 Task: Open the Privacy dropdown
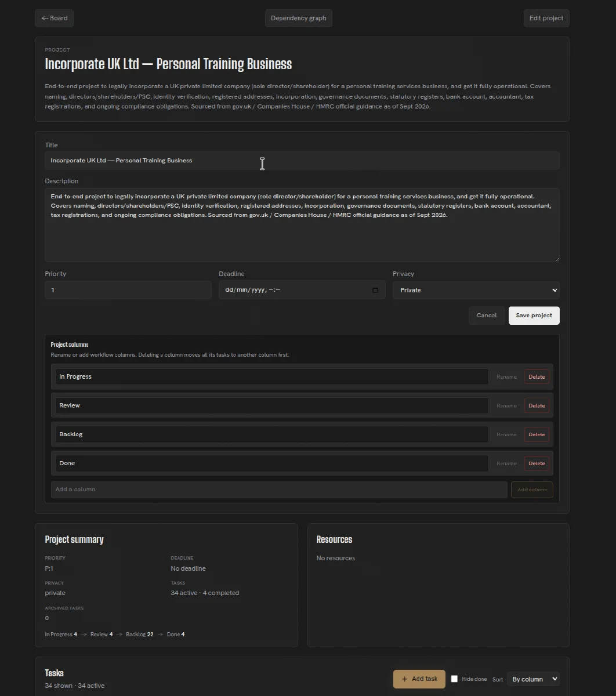point(476,290)
